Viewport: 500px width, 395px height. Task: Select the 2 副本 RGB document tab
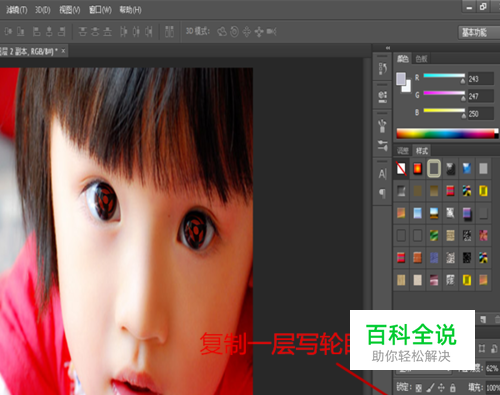point(29,51)
